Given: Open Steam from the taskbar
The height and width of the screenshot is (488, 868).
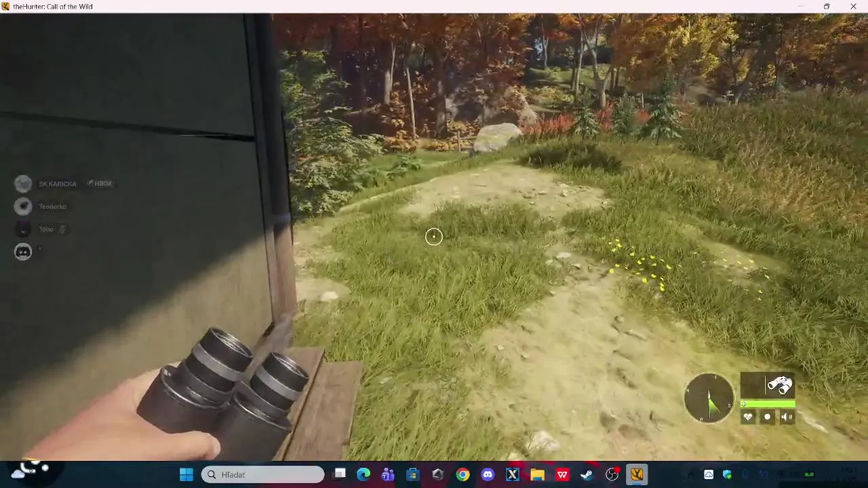Looking at the screenshot, I should coord(587,474).
